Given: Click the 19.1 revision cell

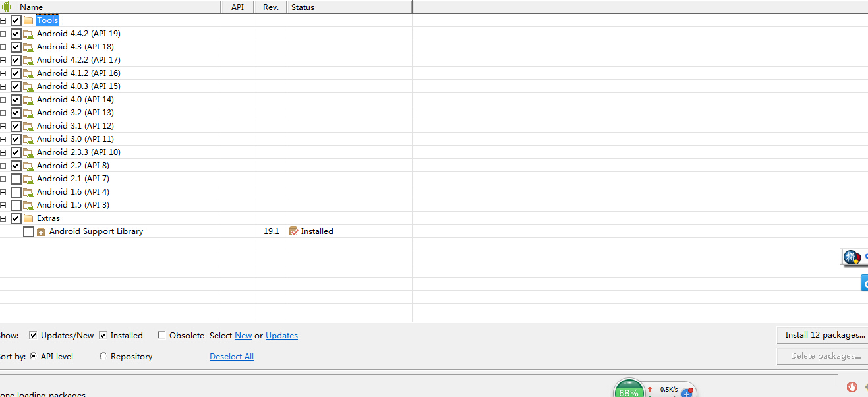Looking at the screenshot, I should click(272, 231).
